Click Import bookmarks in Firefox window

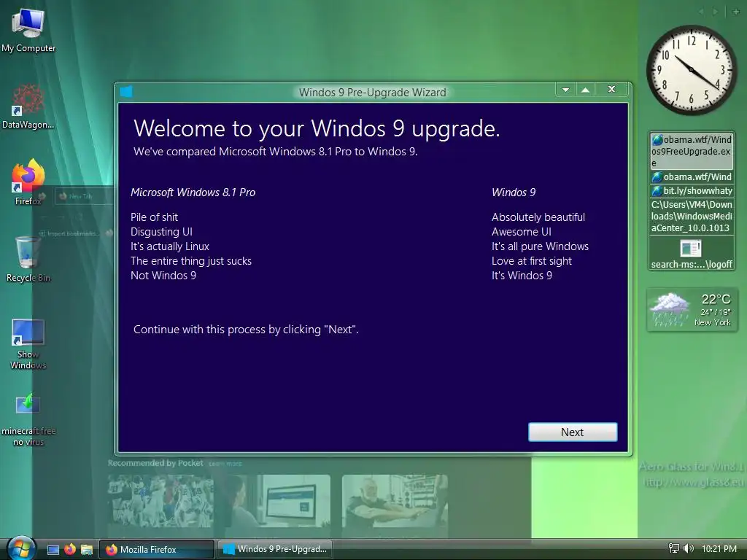(69, 233)
